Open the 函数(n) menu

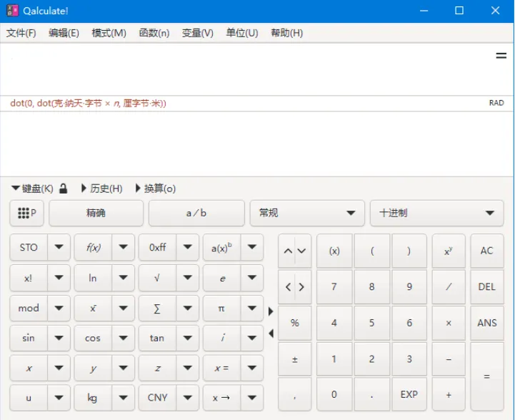(154, 33)
